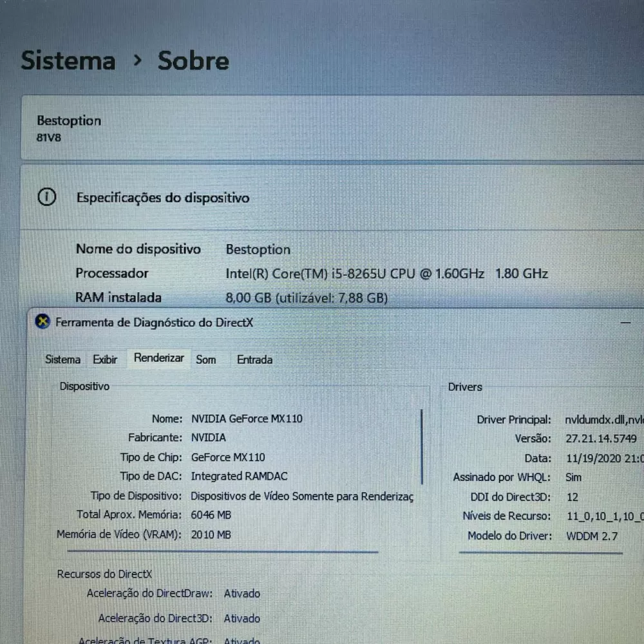Viewport: 644px width, 644px height.
Task: Minimize the DirectX diagnostic window
Action: [x=625, y=323]
